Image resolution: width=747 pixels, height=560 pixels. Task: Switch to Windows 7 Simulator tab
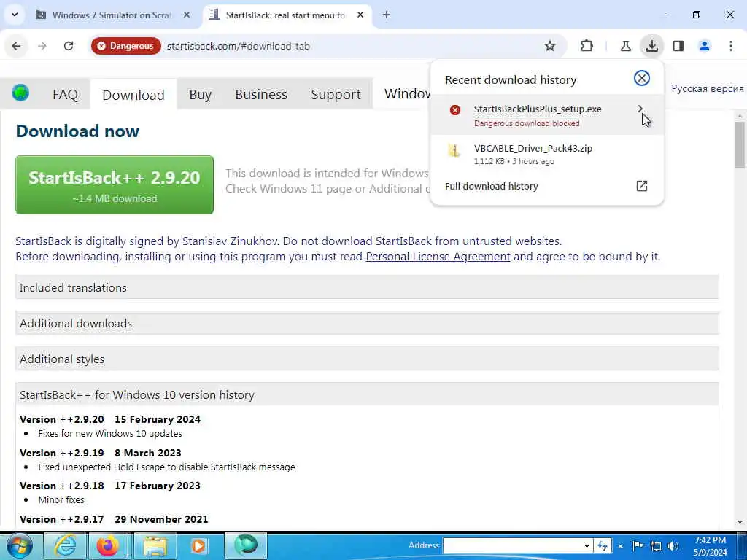point(113,15)
